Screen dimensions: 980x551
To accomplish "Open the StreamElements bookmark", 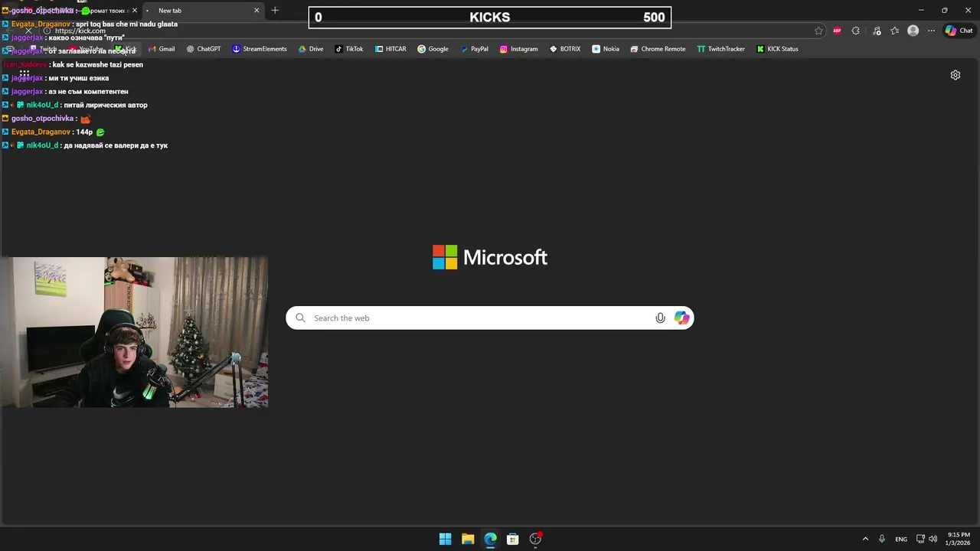I will pos(260,49).
